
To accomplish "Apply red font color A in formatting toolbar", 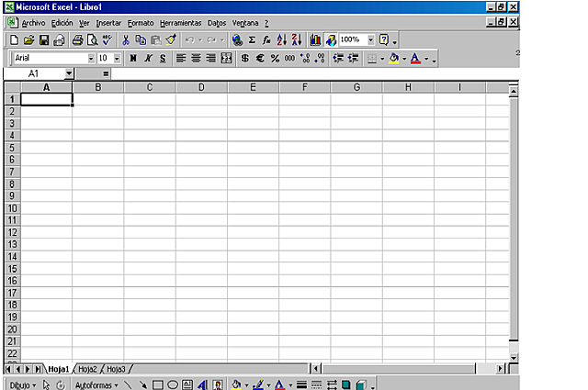I will pos(415,59).
